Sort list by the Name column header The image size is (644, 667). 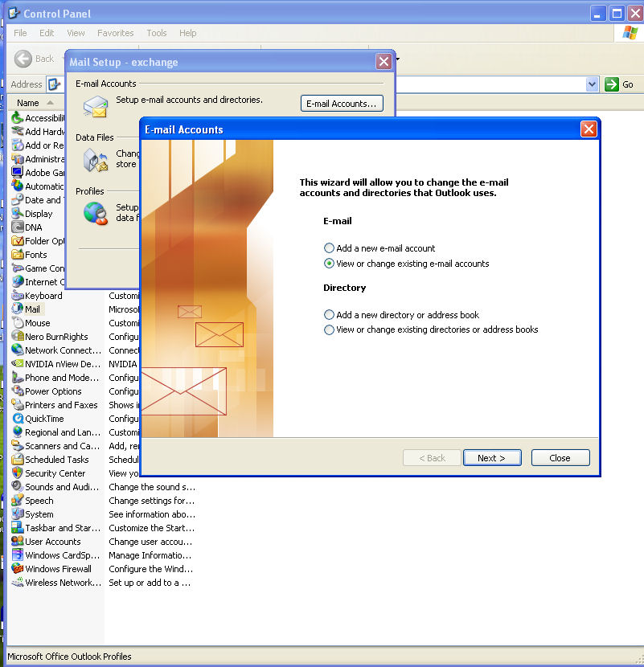[35, 103]
